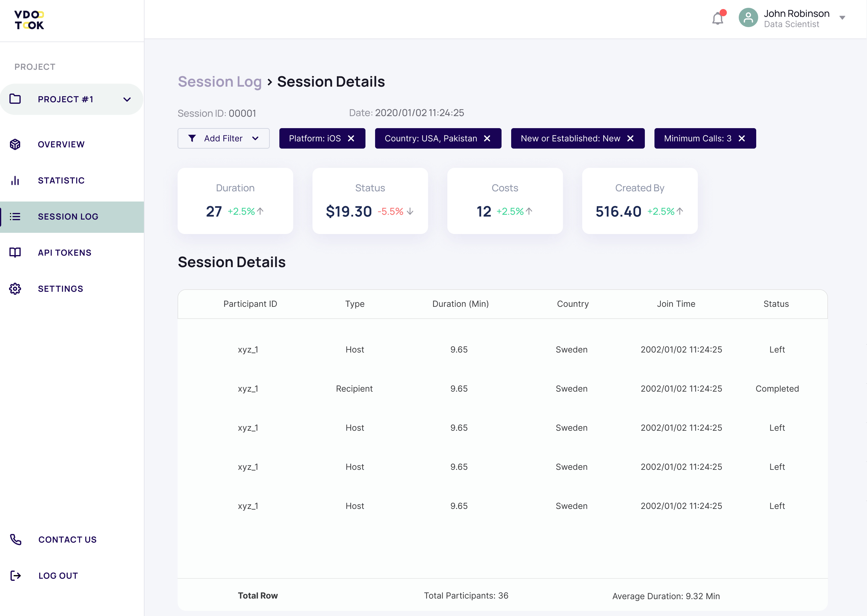Screen dimensions: 867x616
Task: Click the Statistic bar chart icon
Action: (15, 180)
